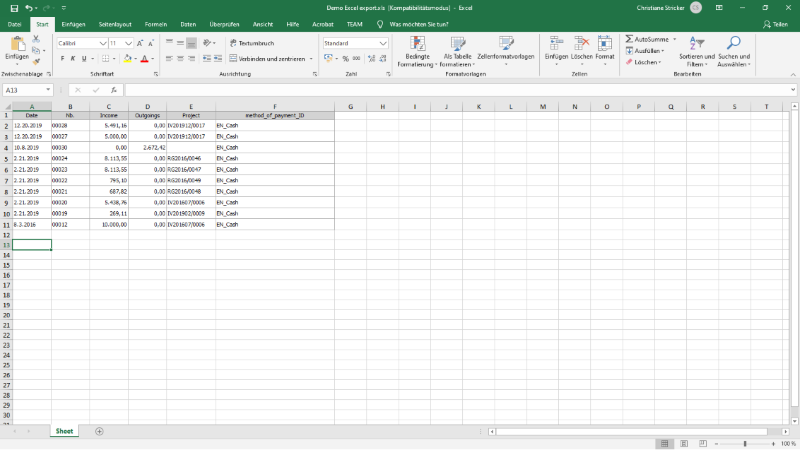Click the Format cells button
This screenshot has height=450, width=800.
tap(605, 51)
